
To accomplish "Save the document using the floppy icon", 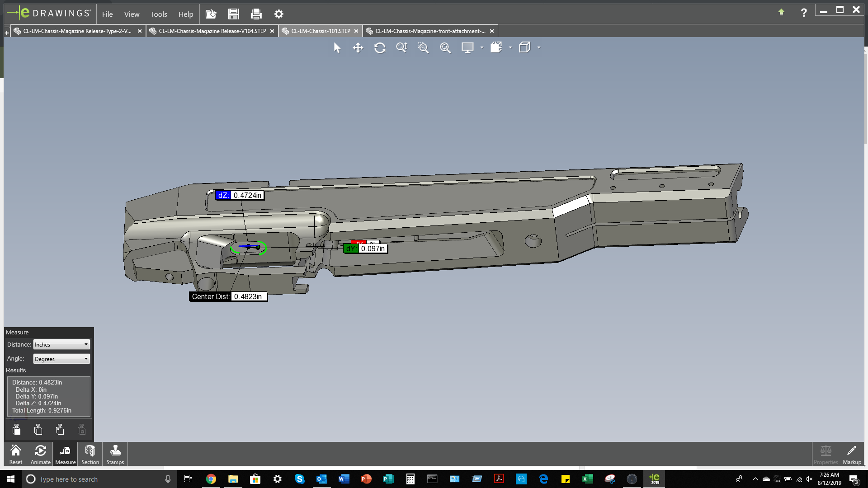I will 233,14.
